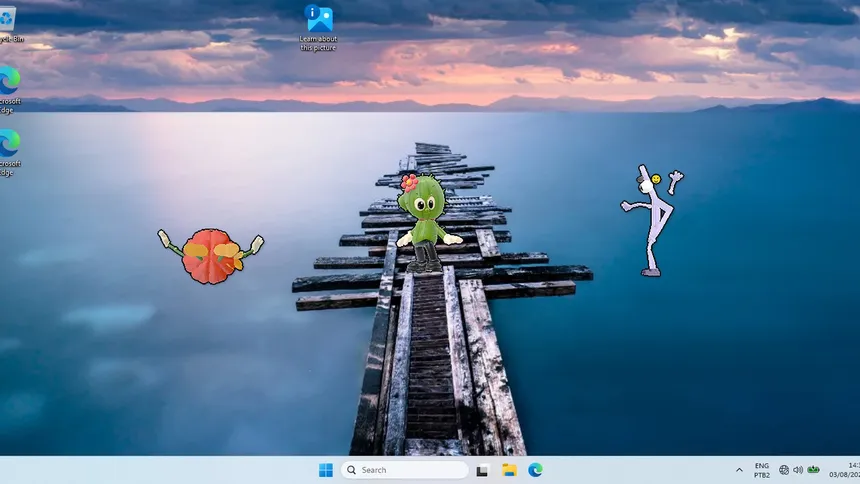Show hidden system tray icons
This screenshot has height=484, width=860.
coord(739,470)
